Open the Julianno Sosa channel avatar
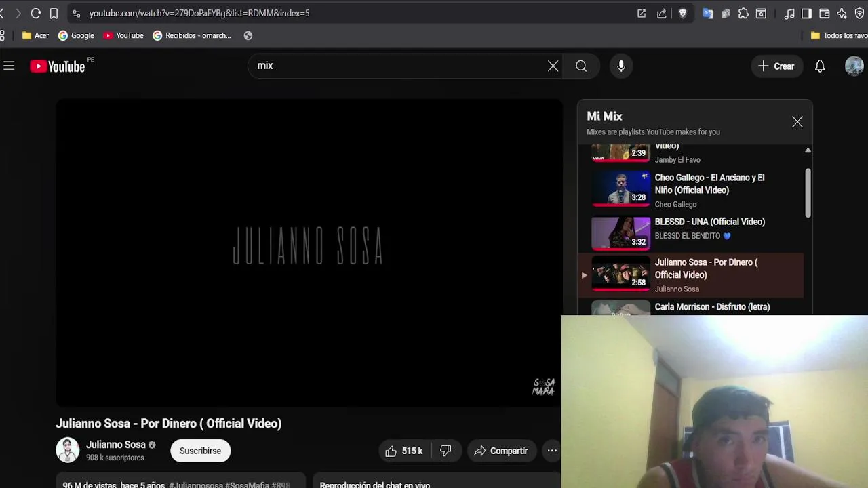This screenshot has height=488, width=868. point(67,450)
